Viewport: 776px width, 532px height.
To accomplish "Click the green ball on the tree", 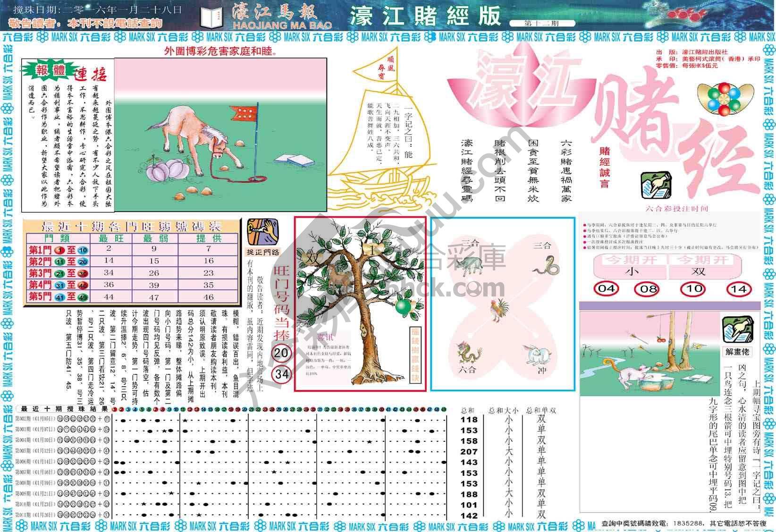I will (402, 306).
